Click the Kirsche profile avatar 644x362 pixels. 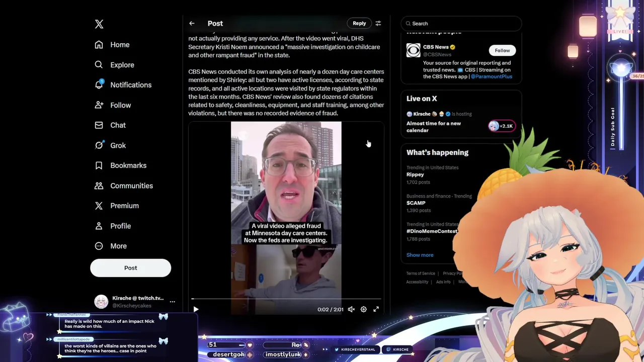pyautogui.click(x=101, y=302)
